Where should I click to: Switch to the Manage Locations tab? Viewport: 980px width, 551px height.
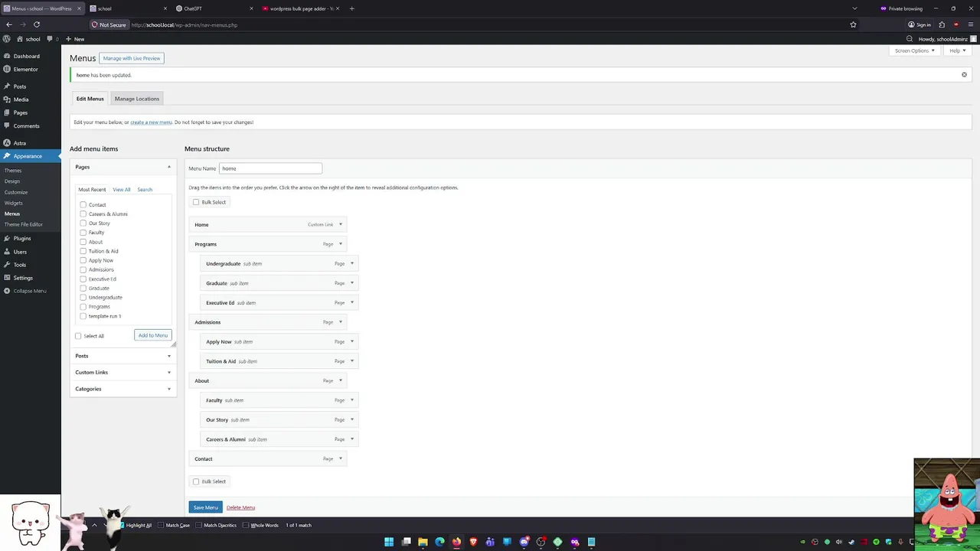tap(137, 99)
